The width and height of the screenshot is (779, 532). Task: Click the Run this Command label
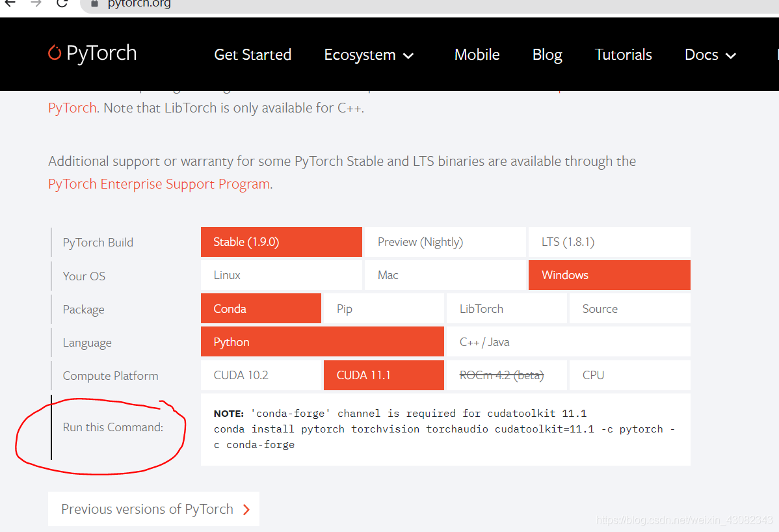coord(112,427)
